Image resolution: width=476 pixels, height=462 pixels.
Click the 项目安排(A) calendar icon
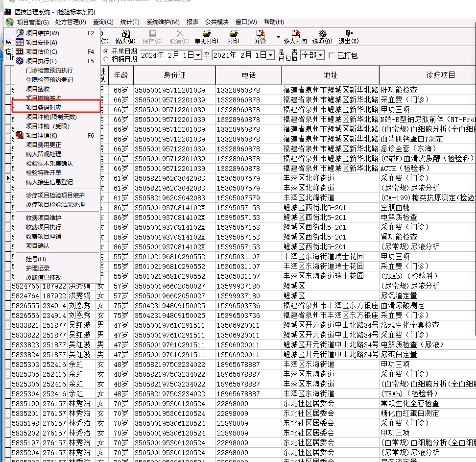(20, 42)
